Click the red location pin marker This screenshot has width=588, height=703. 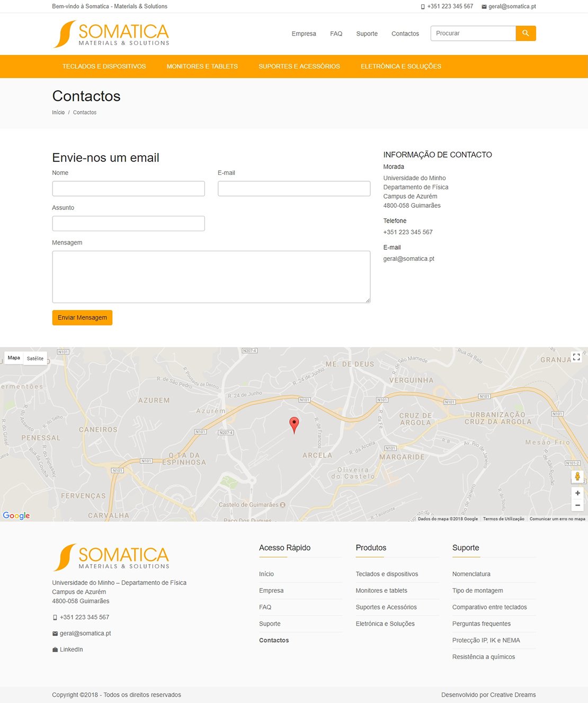(294, 425)
